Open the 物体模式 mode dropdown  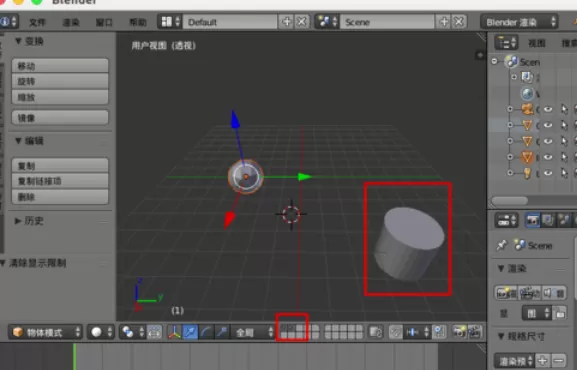45,332
